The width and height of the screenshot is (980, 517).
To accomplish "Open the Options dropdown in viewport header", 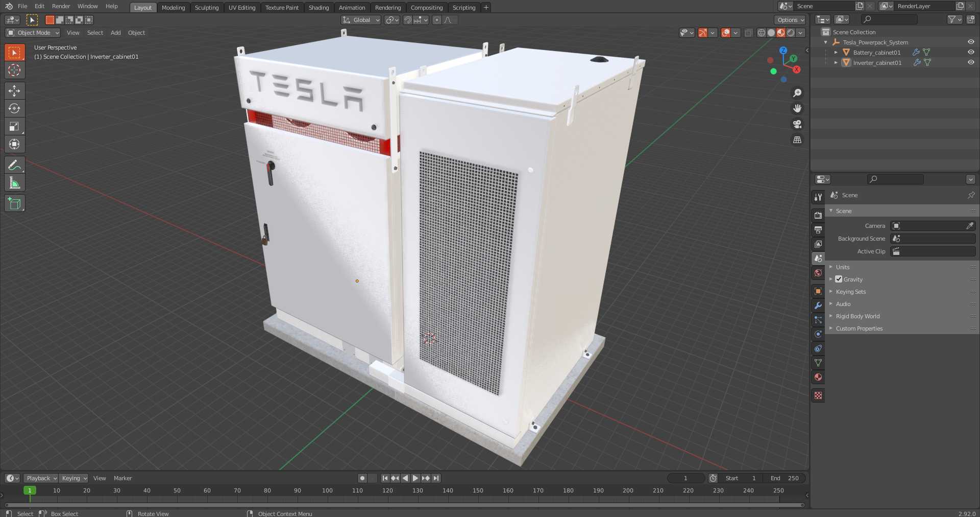I will tap(790, 20).
